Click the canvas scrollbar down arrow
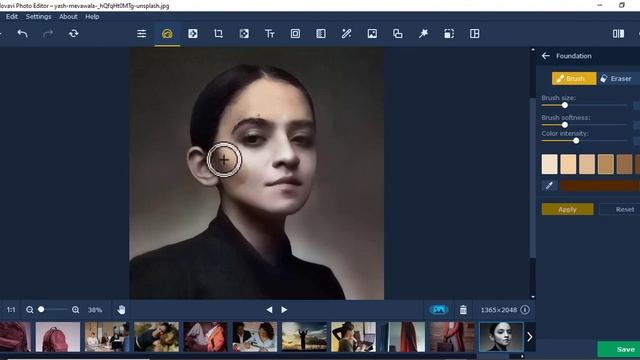This screenshot has height=360, width=640. pos(533,297)
